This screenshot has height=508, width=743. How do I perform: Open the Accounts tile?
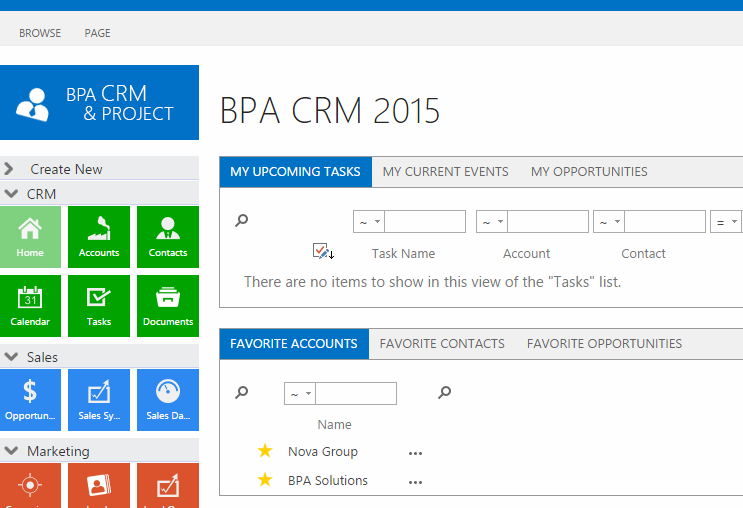tap(99, 236)
